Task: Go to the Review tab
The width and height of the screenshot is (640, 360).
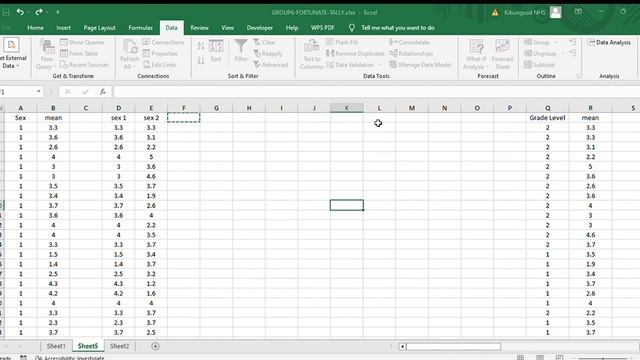Action: 199,28
